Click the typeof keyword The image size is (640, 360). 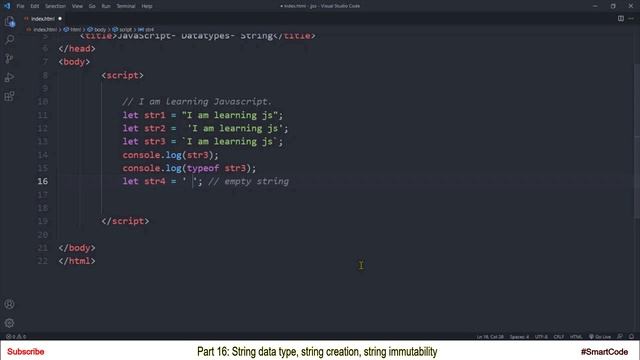click(203, 168)
